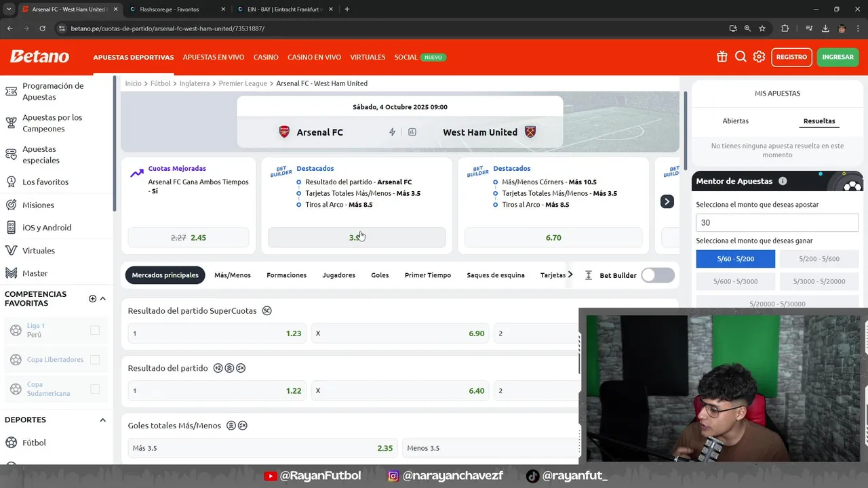
Task: Open the Apuestas en Vivo menu
Action: pyautogui.click(x=214, y=57)
